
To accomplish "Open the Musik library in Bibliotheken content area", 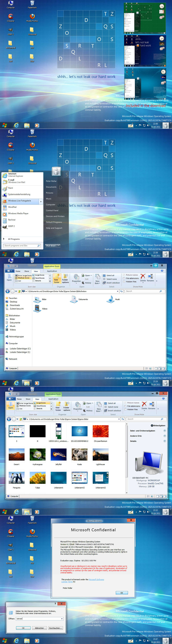I will tap(113, 299).
